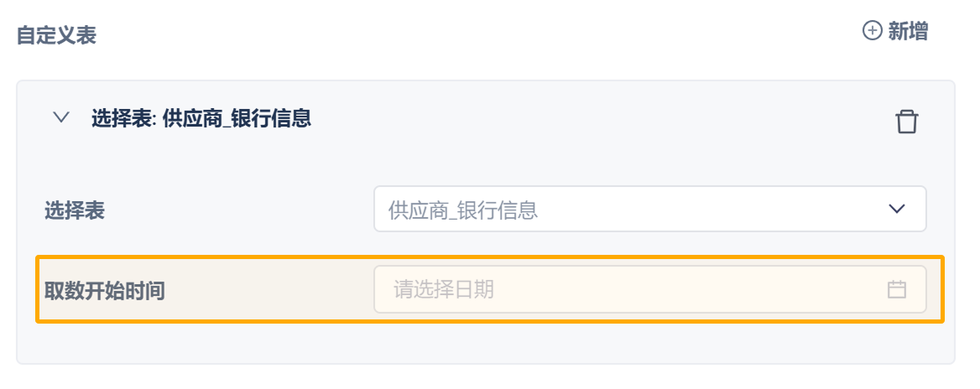Click empty card area below 取数开始时间 row
This screenshot has height=389, width=980.
coord(485,344)
